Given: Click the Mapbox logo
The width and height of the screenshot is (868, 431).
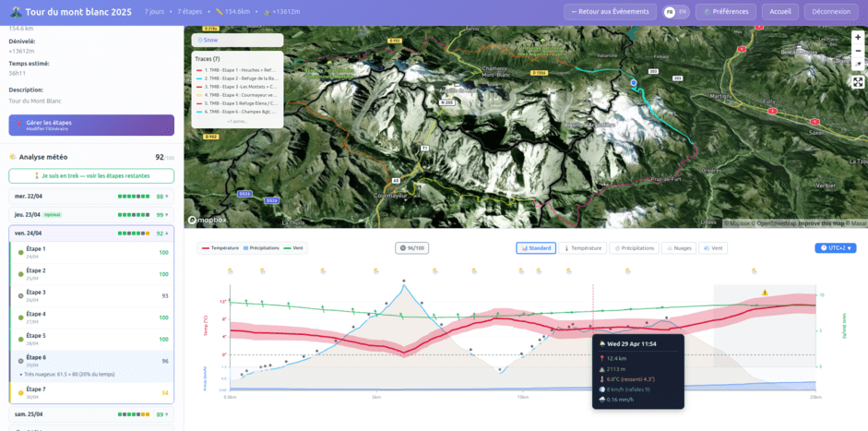Looking at the screenshot, I should (206, 221).
